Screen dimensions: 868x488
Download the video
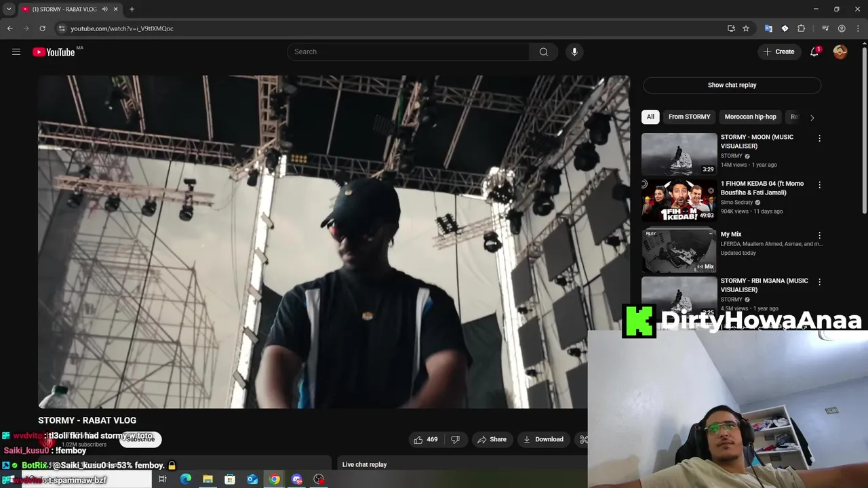[543, 439]
